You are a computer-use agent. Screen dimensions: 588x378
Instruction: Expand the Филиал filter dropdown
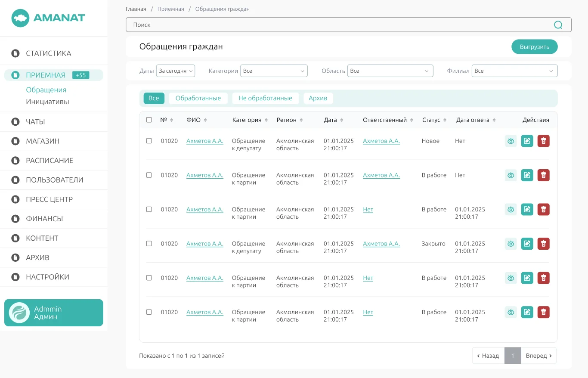click(x=514, y=71)
